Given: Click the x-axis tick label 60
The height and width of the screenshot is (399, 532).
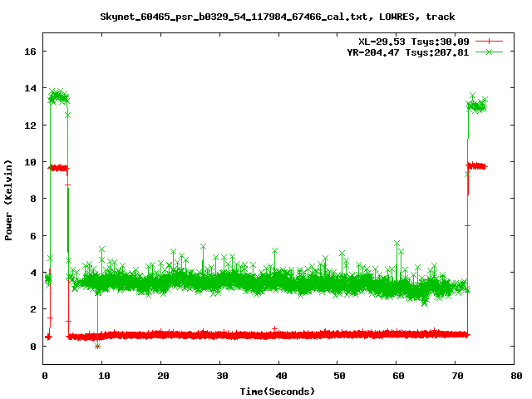Looking at the screenshot, I should (398, 376).
